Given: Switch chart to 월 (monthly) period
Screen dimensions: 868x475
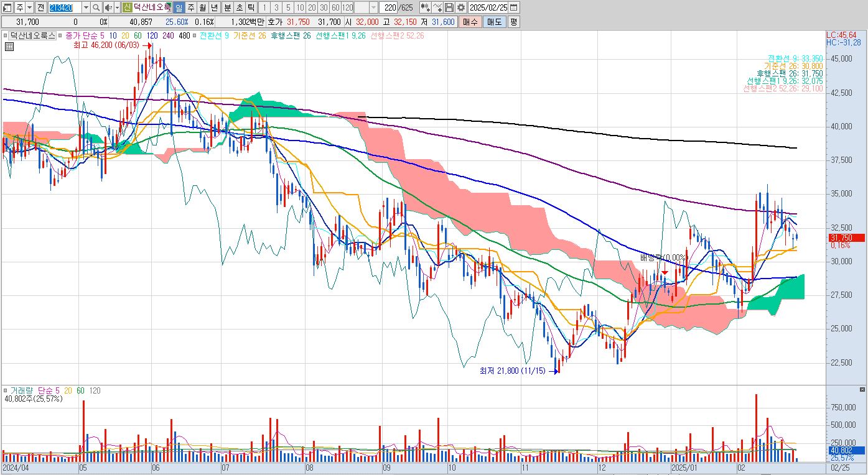Looking at the screenshot, I should [202, 7].
